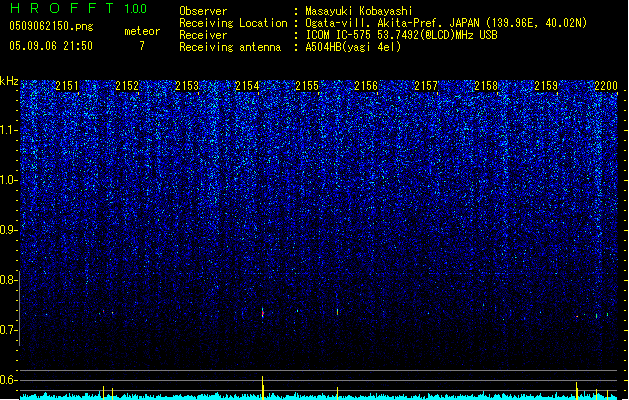Click the Receiving antenna label

click(x=230, y=47)
